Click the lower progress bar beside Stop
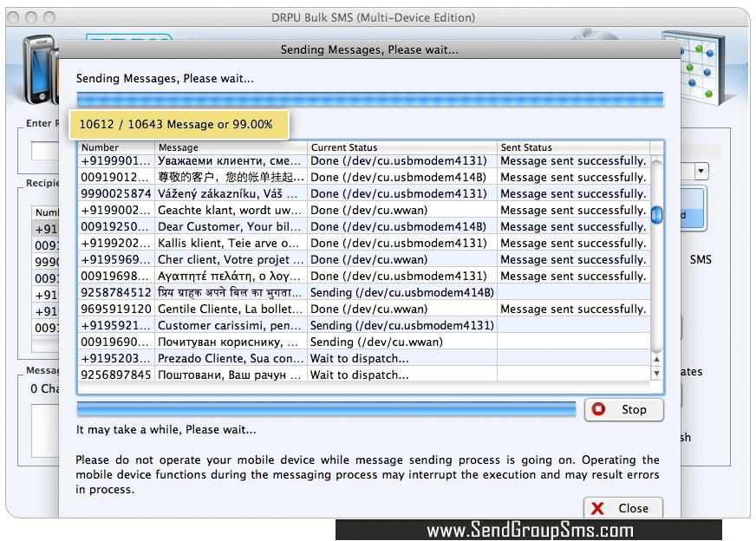This screenshot has height=541, width=756. point(326,409)
